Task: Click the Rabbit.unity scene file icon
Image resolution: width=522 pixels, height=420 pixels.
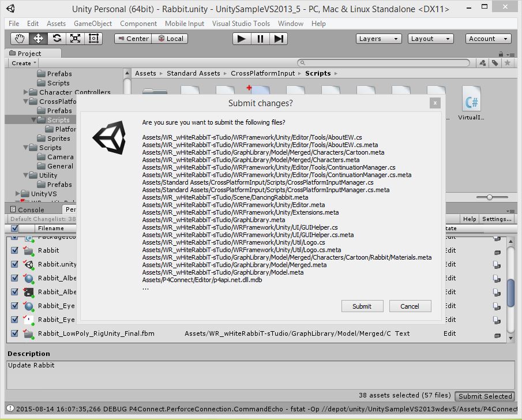Action: (29, 264)
